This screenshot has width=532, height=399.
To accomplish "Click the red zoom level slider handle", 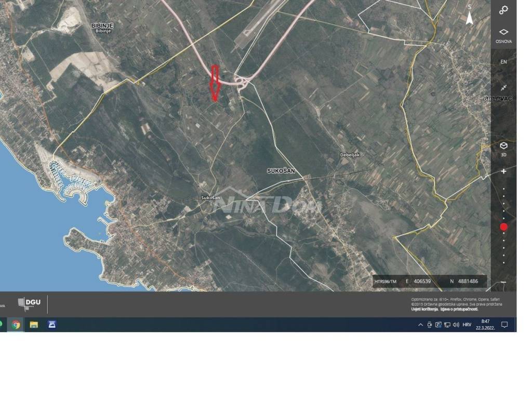I will pyautogui.click(x=503, y=227).
